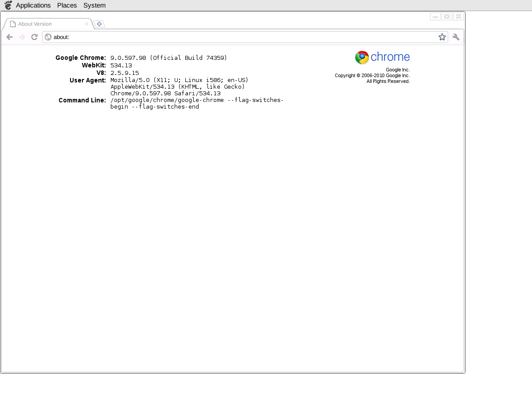Click the GNOME foot logo icon
Viewport: 532px width, 399px height.
coord(8,5)
